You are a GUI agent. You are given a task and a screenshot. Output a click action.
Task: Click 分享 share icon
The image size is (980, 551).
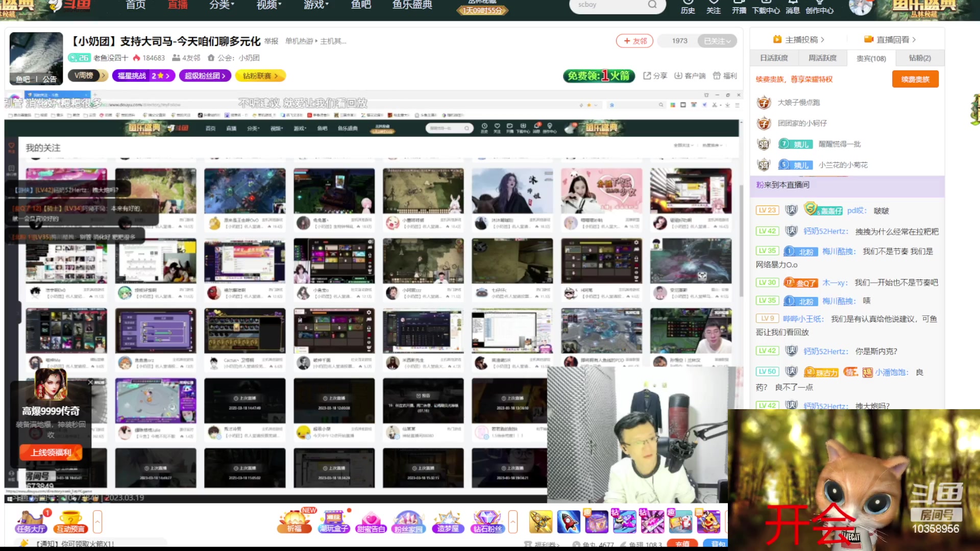click(x=655, y=76)
